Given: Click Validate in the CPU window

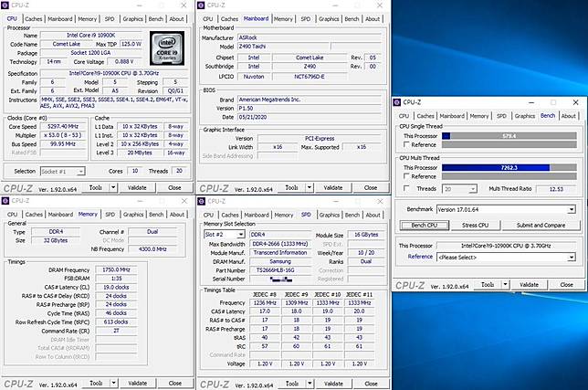Looking at the screenshot, I should coord(137,187).
